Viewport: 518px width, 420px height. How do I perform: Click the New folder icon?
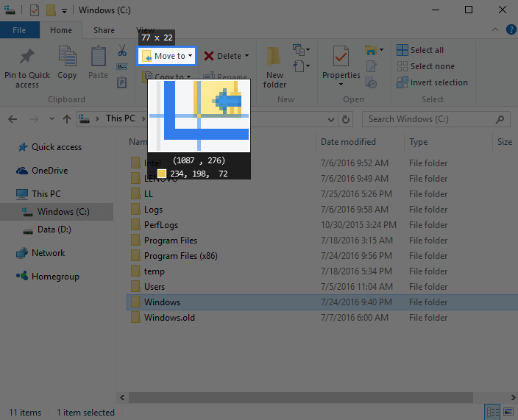(x=274, y=58)
